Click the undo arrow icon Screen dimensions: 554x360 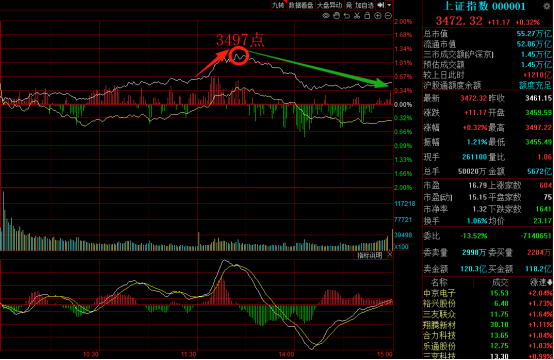coord(347,16)
